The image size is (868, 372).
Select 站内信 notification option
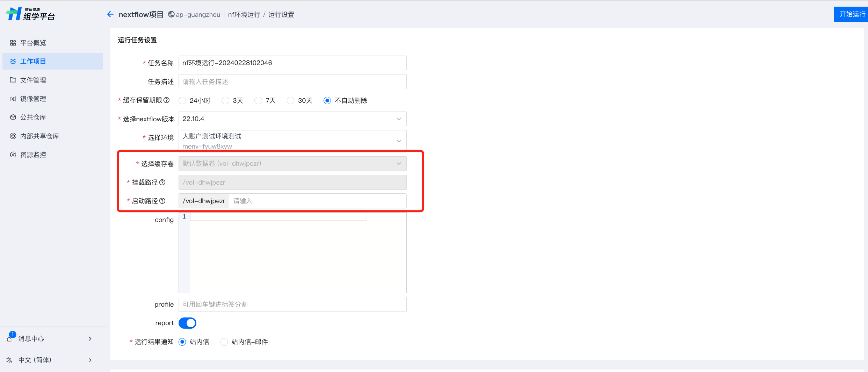click(182, 342)
